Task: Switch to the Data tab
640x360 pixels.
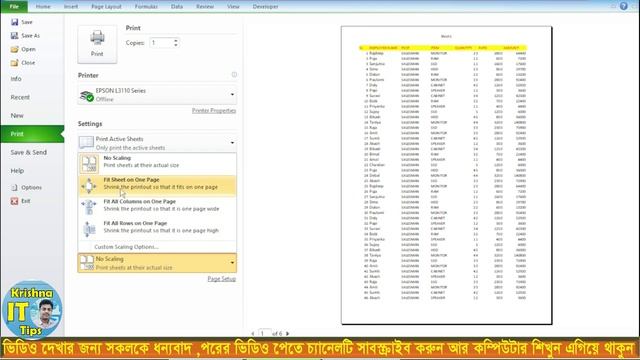Action: coord(177,7)
